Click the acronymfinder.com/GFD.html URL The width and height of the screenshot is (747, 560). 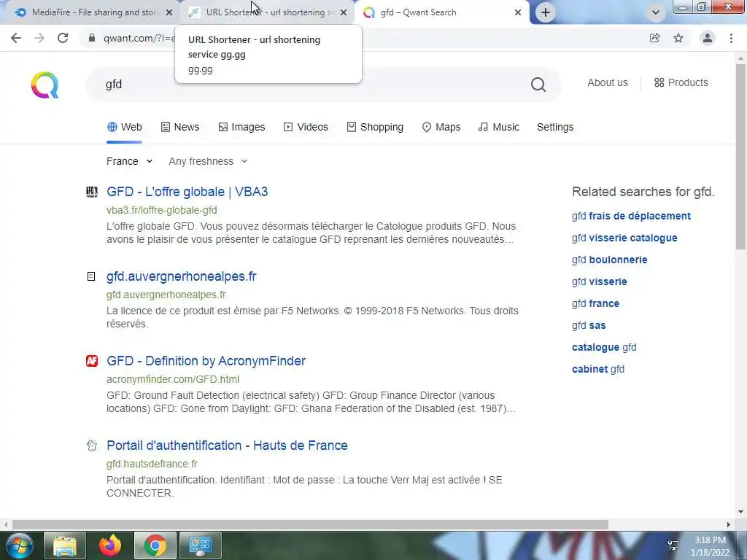pos(173,379)
